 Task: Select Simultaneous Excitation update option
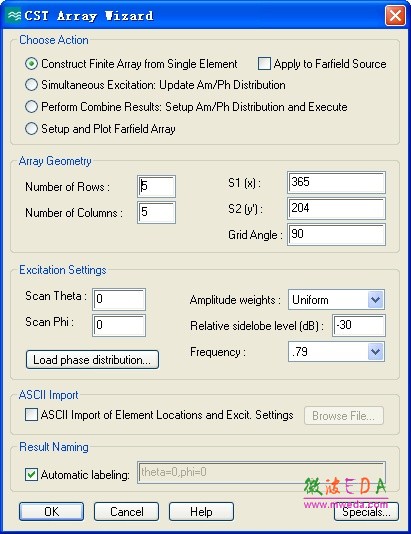click(31, 85)
